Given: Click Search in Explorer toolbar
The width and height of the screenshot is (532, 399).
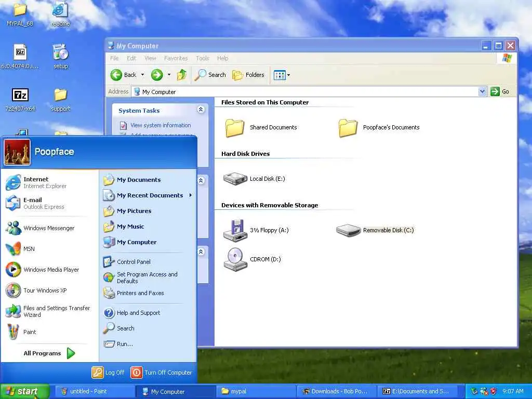Looking at the screenshot, I should (210, 75).
